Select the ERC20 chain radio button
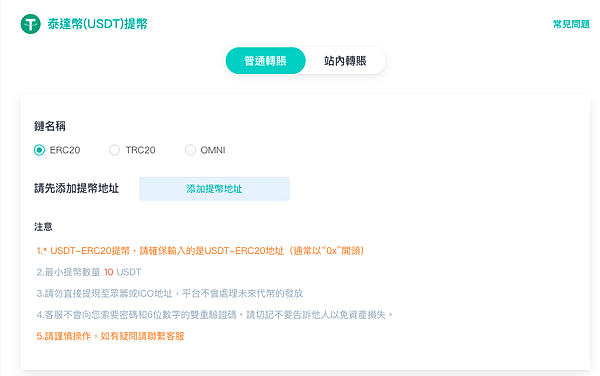Screen dimensions: 600x376 [39, 150]
